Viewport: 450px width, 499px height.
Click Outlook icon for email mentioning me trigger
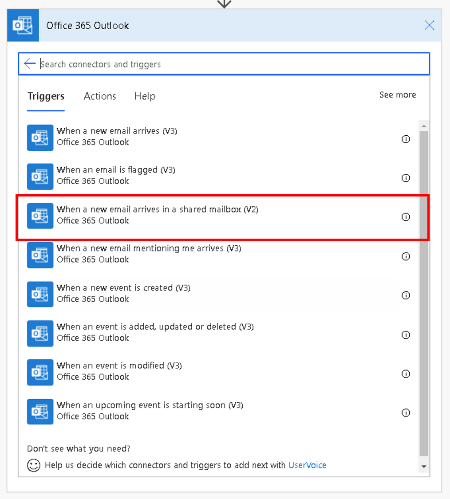[x=40, y=255]
